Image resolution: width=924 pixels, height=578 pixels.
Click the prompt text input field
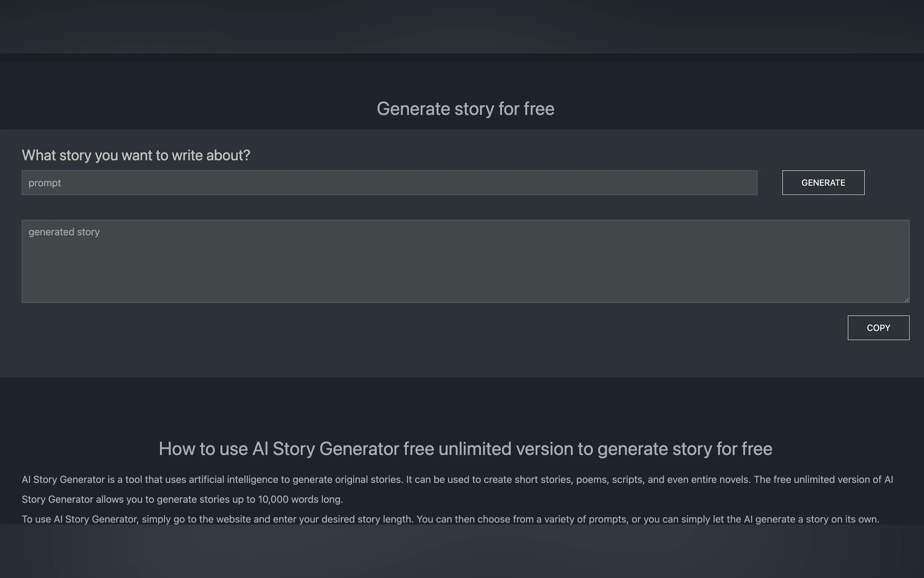click(389, 183)
